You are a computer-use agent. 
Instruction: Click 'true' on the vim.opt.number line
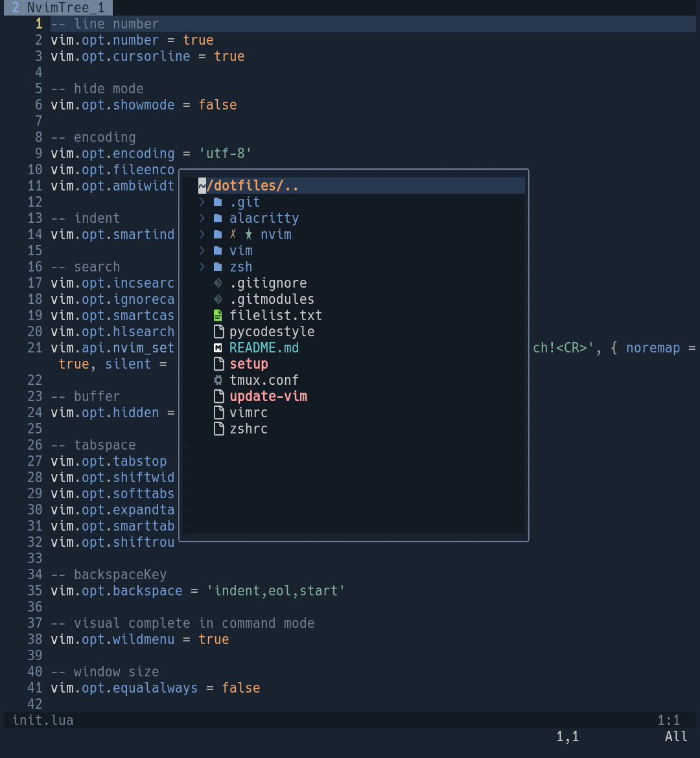pyautogui.click(x=198, y=40)
